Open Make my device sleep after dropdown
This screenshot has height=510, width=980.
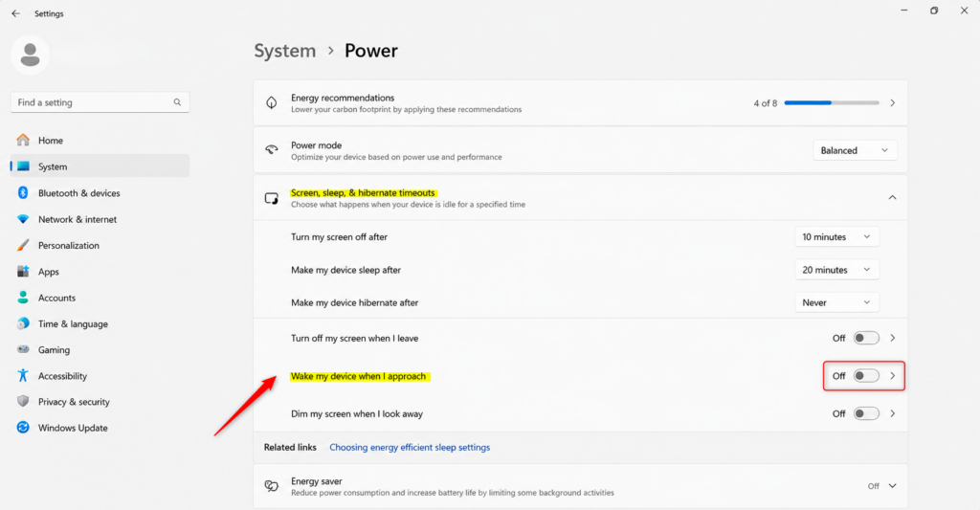836,270
